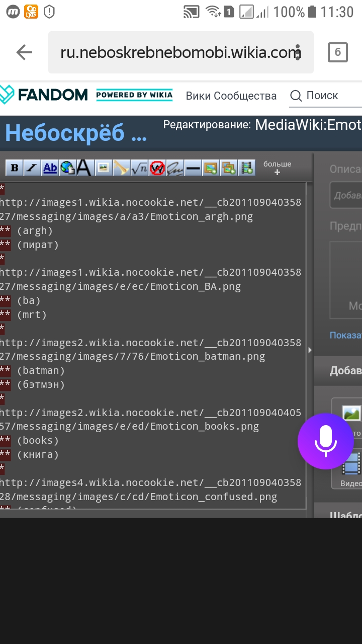Image resolution: width=362 pixels, height=644 pixels.
Task: Insert horizontal line from toolbar
Action: [x=193, y=168]
